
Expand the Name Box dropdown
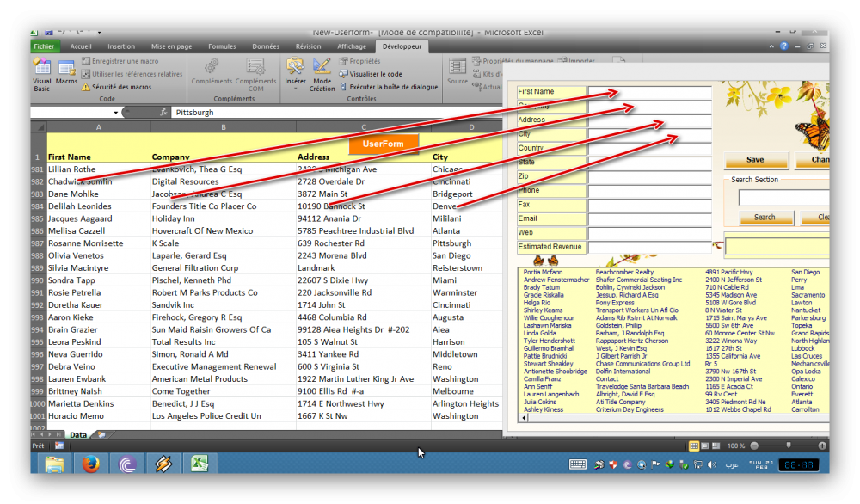(x=116, y=113)
